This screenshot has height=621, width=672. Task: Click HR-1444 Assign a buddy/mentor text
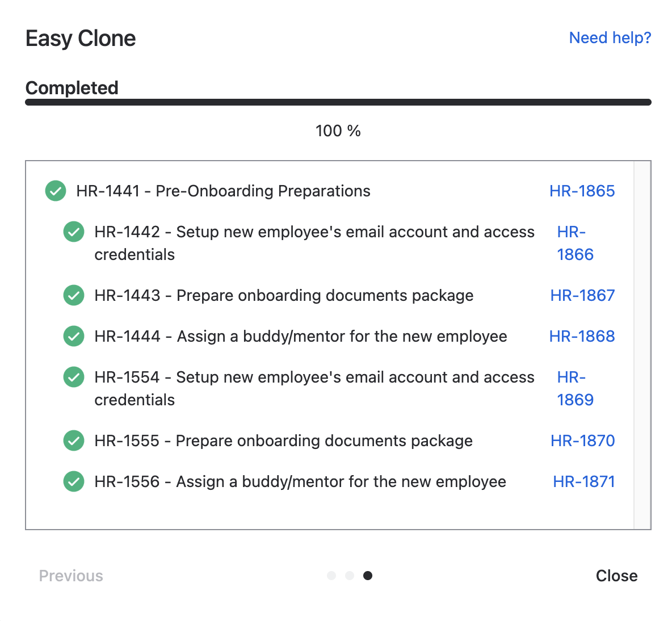(301, 337)
